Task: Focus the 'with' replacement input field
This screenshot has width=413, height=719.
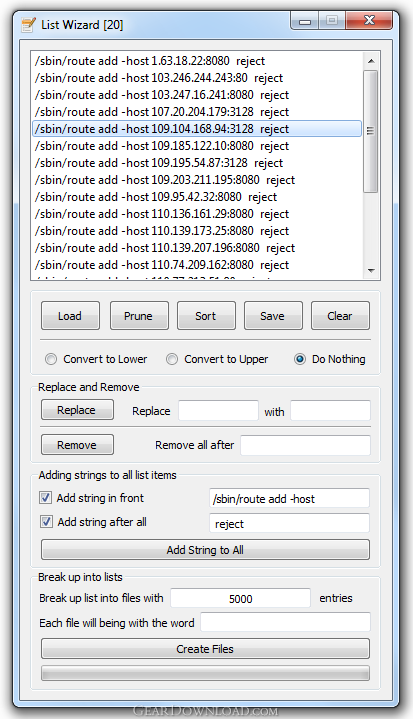Action: tap(330, 410)
